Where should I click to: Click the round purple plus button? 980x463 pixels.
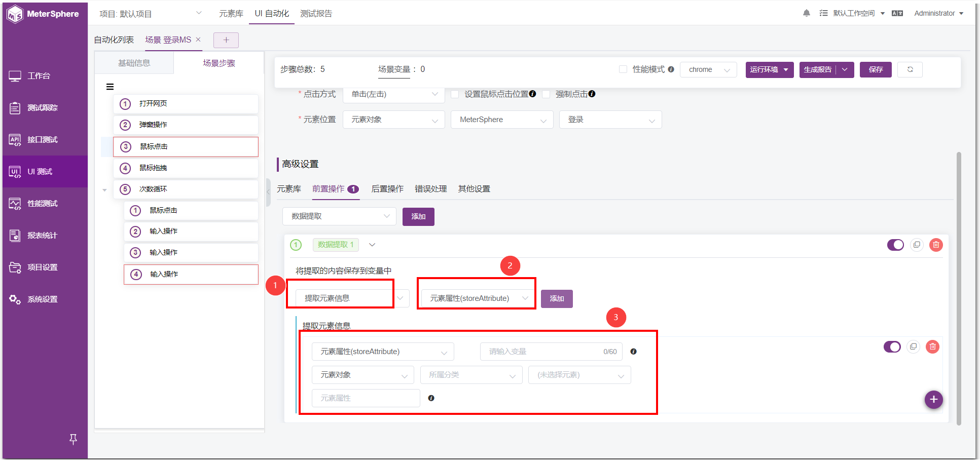pyautogui.click(x=933, y=399)
